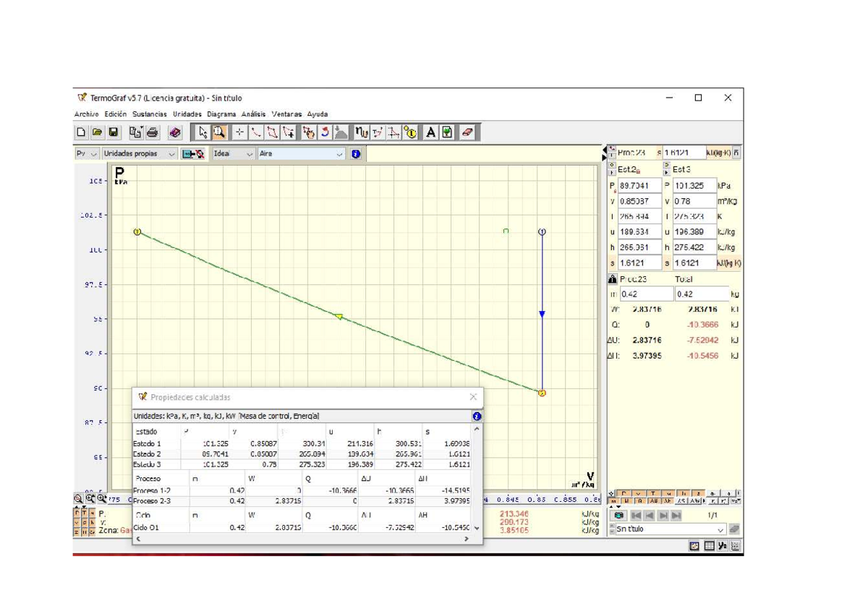Activate the magnifier zoom tool

(x=218, y=132)
